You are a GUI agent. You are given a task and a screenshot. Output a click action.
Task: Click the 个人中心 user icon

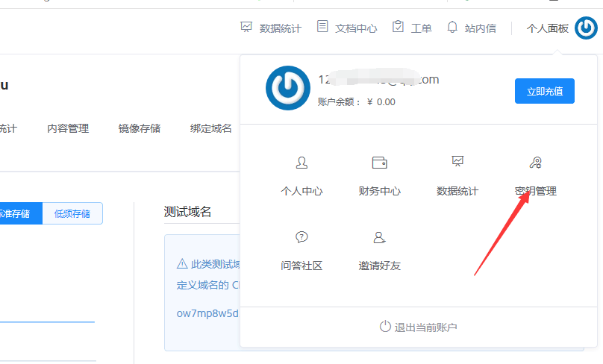301,163
